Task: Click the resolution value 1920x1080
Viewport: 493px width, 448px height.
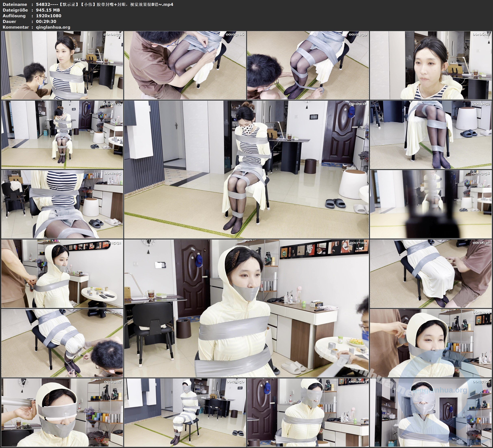Action: 49,16
